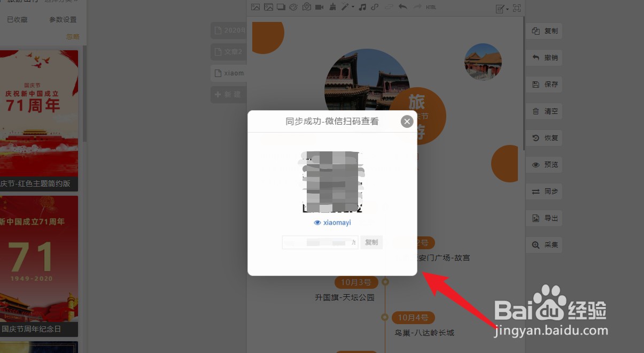This screenshot has width=644, height=353.
Task: Click the 忽略 link
Action: coord(73,37)
